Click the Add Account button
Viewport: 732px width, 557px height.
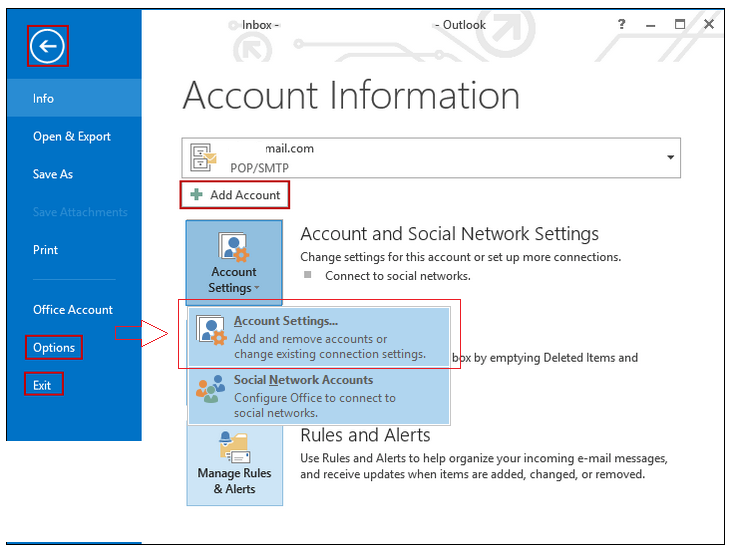(x=235, y=195)
